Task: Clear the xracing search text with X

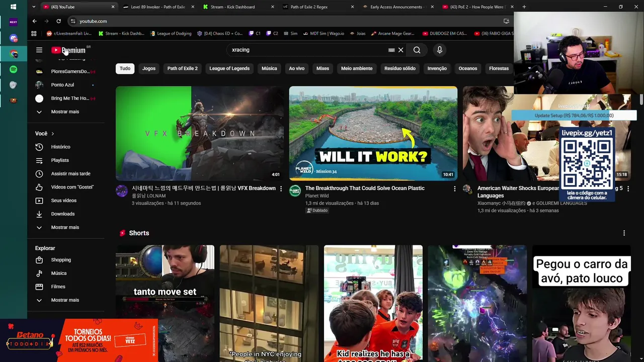Action: pyautogui.click(x=401, y=50)
